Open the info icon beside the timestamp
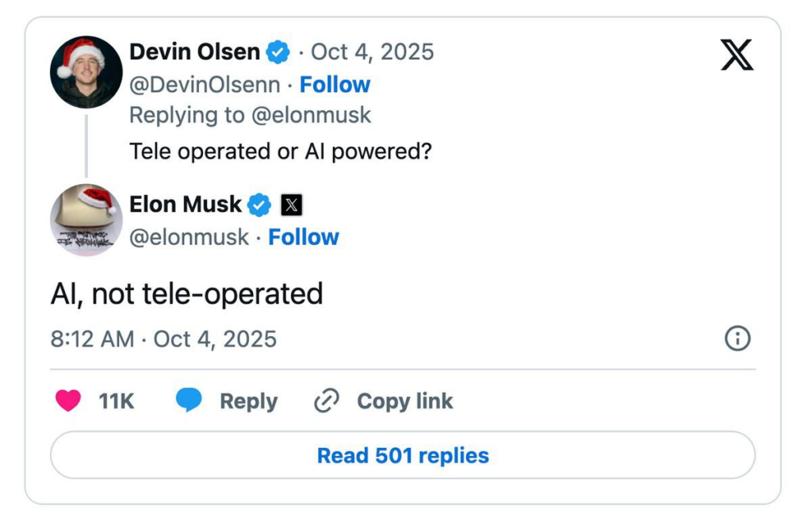 coord(737,339)
